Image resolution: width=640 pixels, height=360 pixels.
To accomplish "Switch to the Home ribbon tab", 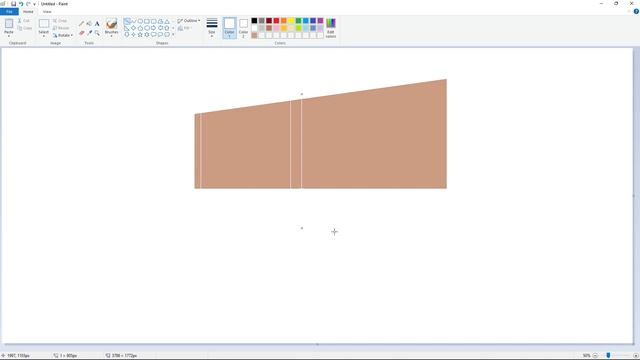I will click(x=28, y=12).
